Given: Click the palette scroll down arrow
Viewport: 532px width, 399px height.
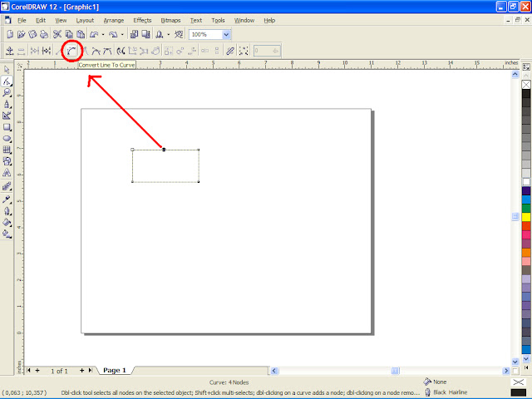Looking at the screenshot, I should point(526,358).
